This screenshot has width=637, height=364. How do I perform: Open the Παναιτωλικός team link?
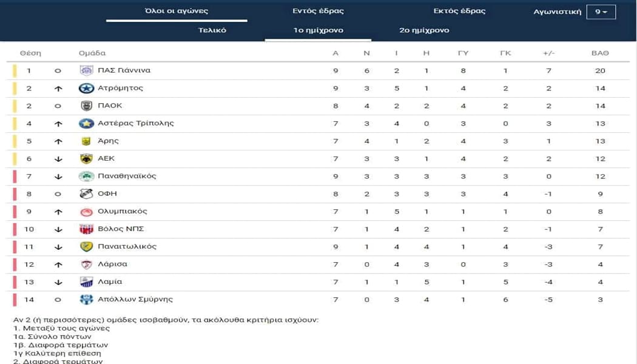click(127, 246)
